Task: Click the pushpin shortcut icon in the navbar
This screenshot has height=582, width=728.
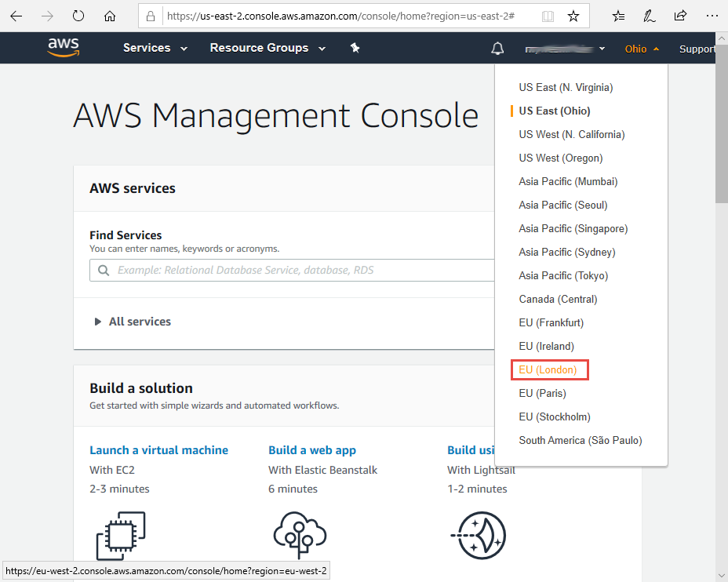Action: click(x=355, y=48)
